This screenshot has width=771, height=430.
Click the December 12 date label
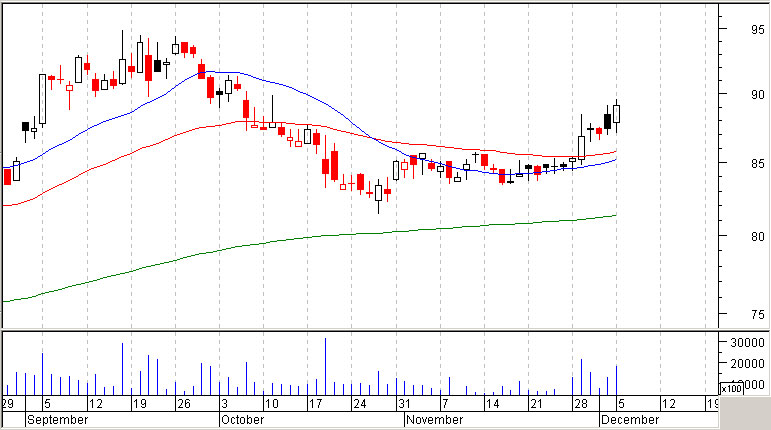669,404
